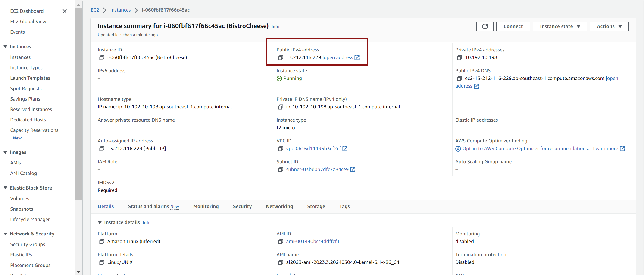Copy the Platform value Amazon Linux

tap(102, 242)
